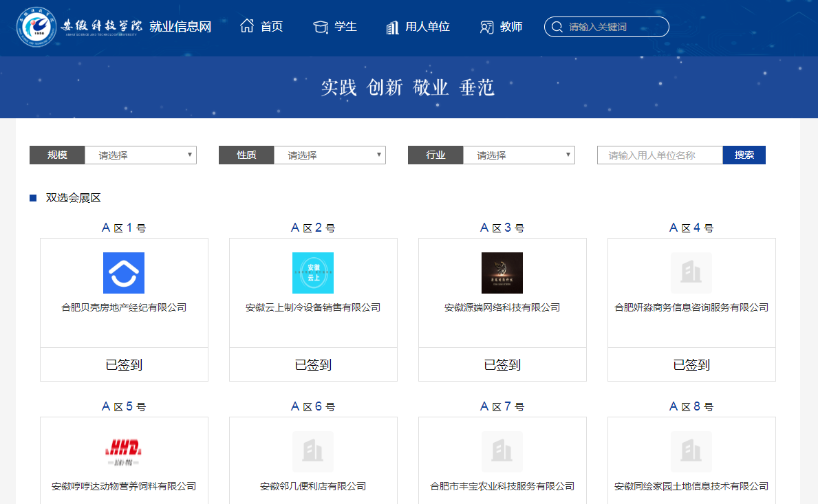Viewport: 818px width, 504px height.
Task: Open 安徽同绘家园土地信息技术有限公司 link
Action: 691,486
